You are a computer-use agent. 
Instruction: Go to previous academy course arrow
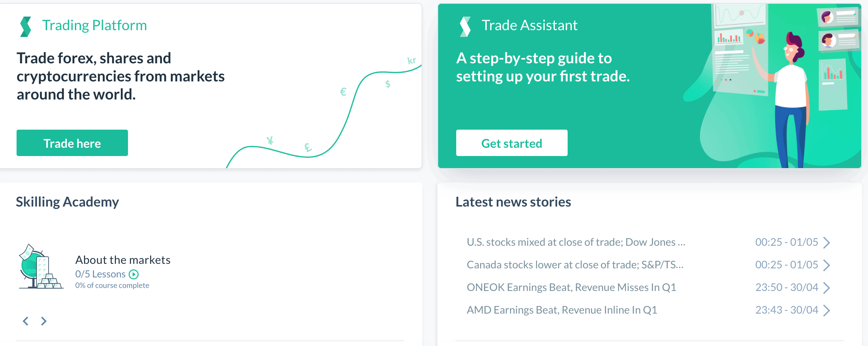(26, 321)
